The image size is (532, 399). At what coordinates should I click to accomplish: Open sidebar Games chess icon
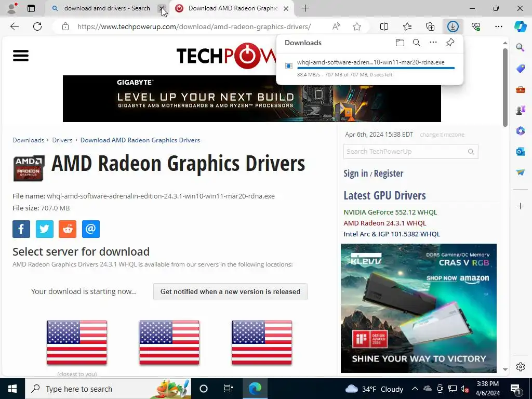(520, 110)
